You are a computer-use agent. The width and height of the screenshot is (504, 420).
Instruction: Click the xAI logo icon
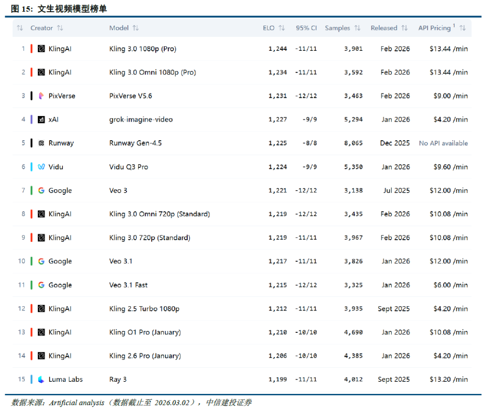click(x=41, y=120)
